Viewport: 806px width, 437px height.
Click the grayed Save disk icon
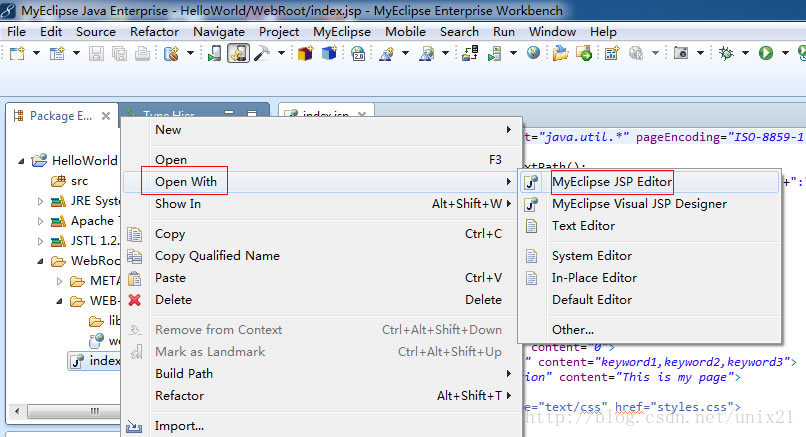pos(96,53)
